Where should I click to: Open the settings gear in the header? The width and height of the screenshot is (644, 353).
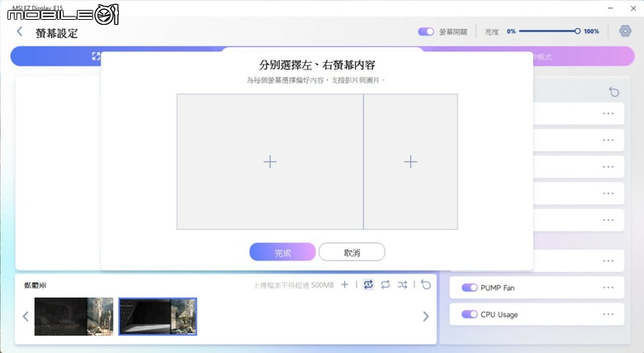(x=625, y=31)
